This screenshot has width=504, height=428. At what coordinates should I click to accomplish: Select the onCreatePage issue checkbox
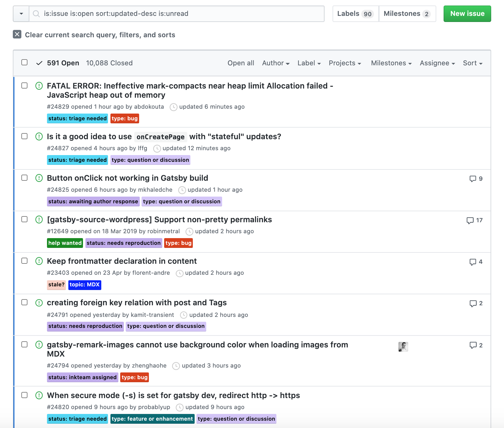pyautogui.click(x=24, y=136)
